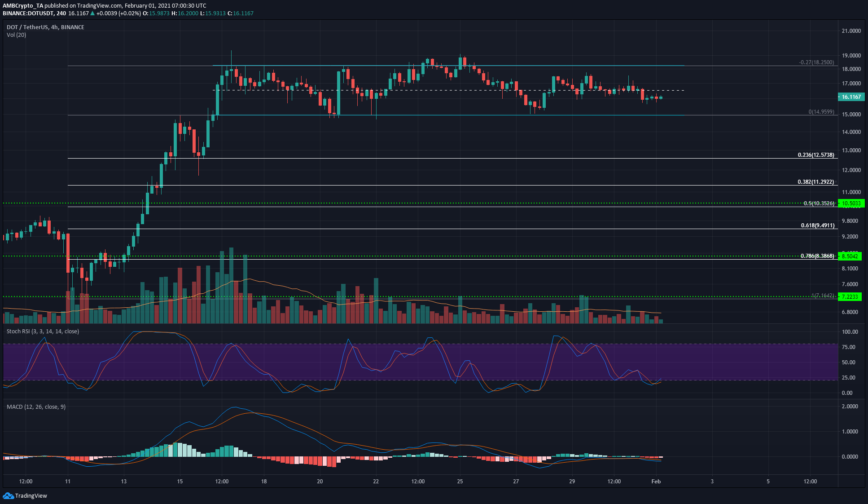Click date 29 on the time axis
Image resolution: width=868 pixels, height=504 pixels.
pyautogui.click(x=572, y=482)
